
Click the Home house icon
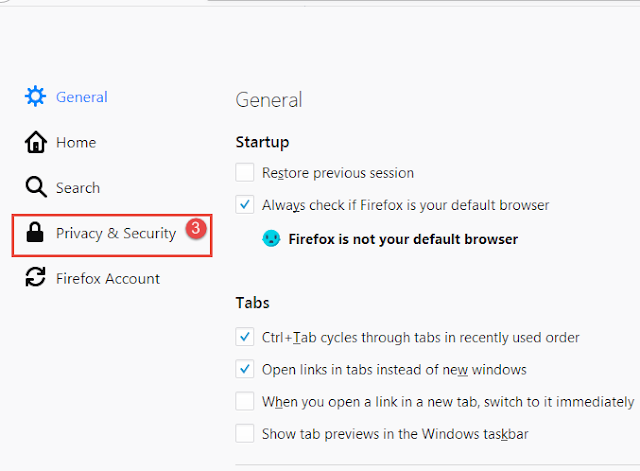pyautogui.click(x=36, y=142)
